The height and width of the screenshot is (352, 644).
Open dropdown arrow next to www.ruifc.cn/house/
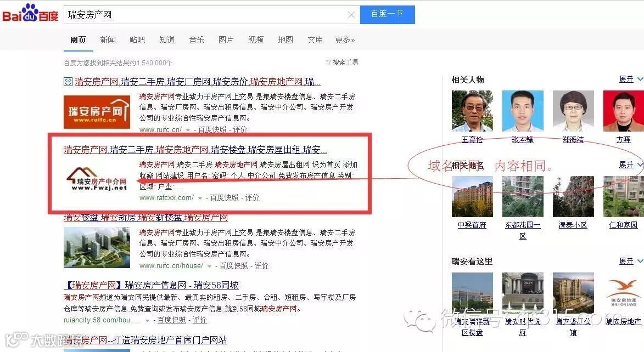(210, 266)
